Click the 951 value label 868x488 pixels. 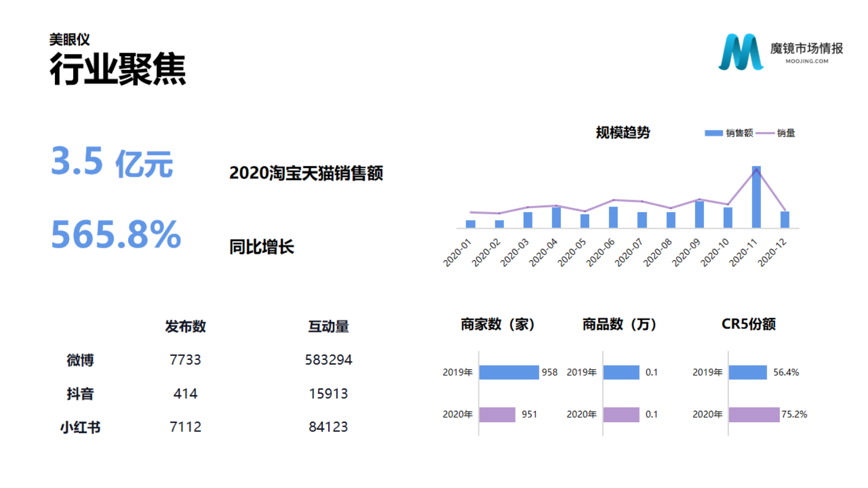529,414
